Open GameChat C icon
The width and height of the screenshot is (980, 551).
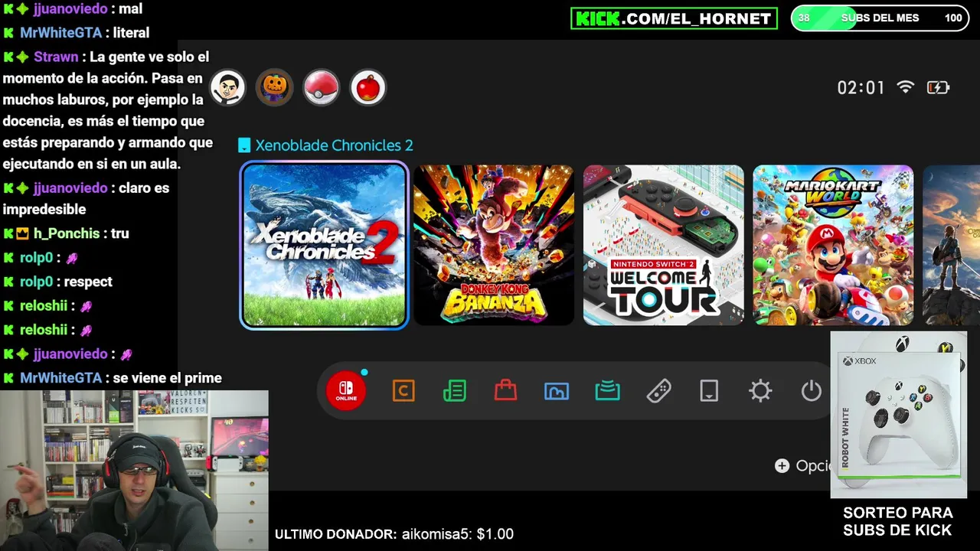(403, 391)
